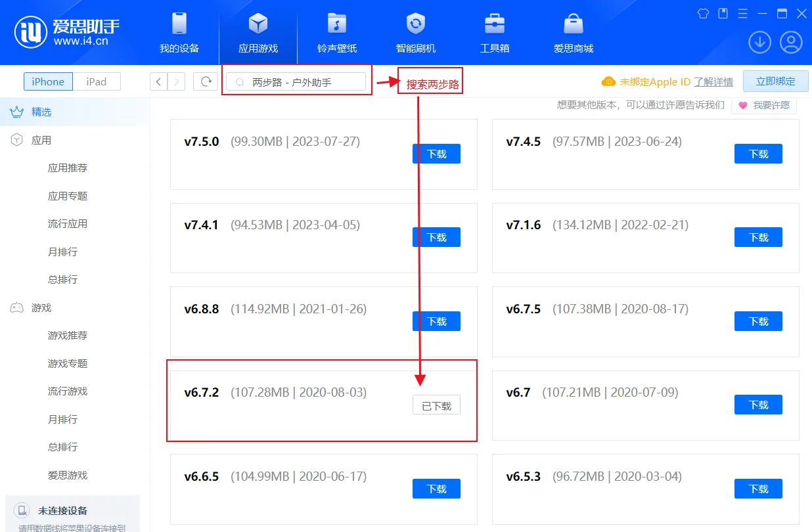Image resolution: width=812 pixels, height=532 pixels.
Task: Go forward with the right arrow button
Action: click(176, 81)
